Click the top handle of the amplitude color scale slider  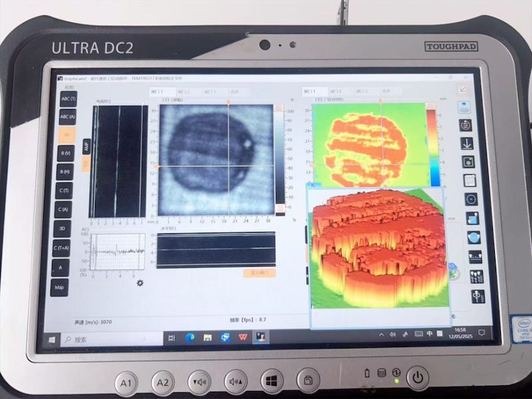click(x=279, y=108)
